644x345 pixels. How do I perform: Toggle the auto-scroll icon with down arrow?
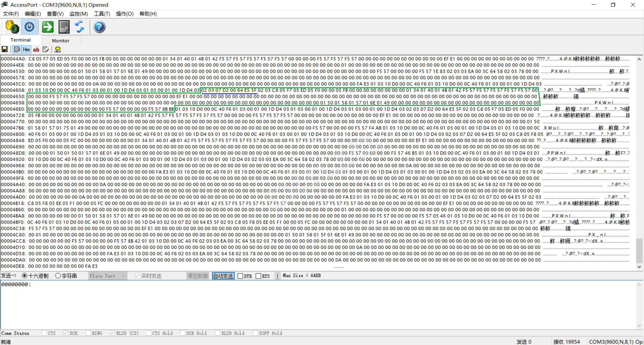tap(17, 49)
